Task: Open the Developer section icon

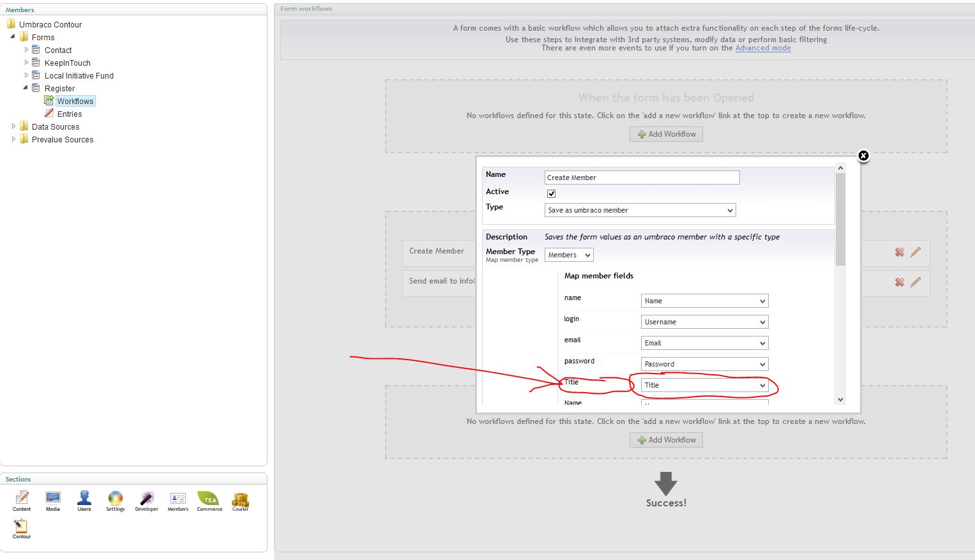Action: pyautogui.click(x=147, y=499)
